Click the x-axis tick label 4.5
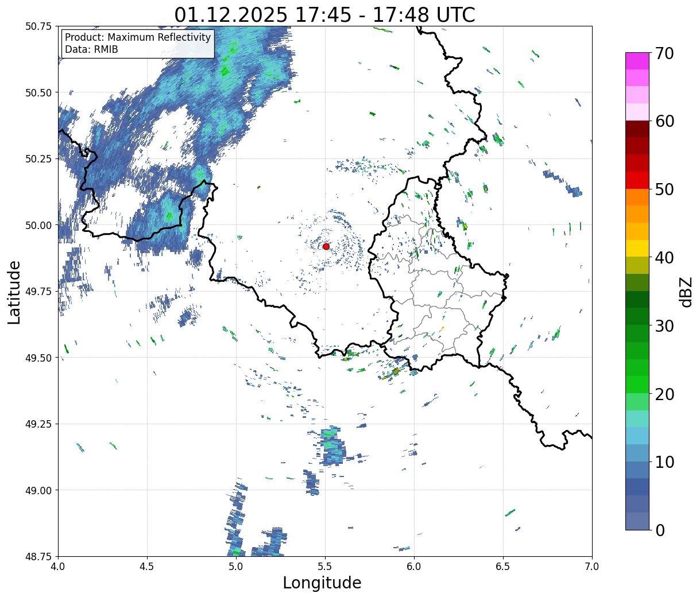 point(147,567)
